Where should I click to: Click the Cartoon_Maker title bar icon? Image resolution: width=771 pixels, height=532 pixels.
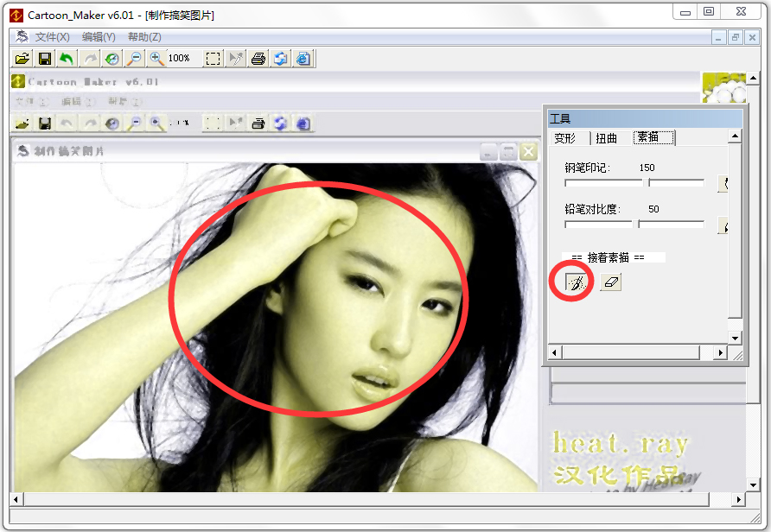pyautogui.click(x=16, y=16)
